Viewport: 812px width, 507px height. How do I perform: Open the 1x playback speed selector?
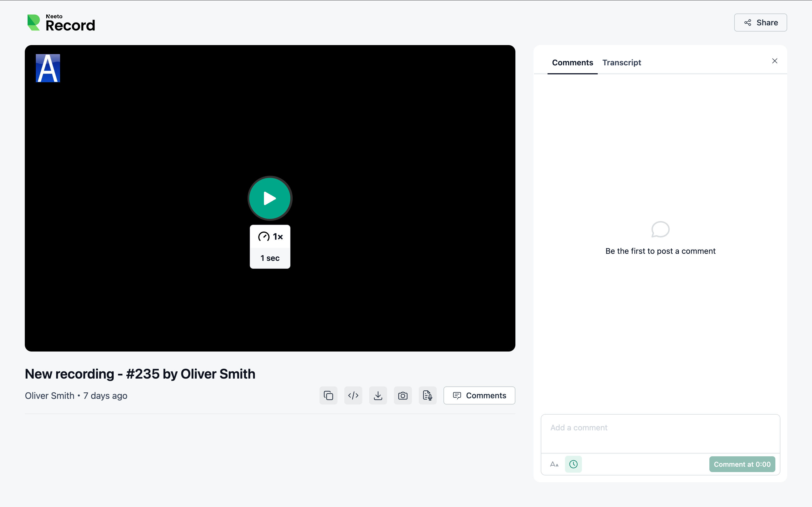point(270,237)
